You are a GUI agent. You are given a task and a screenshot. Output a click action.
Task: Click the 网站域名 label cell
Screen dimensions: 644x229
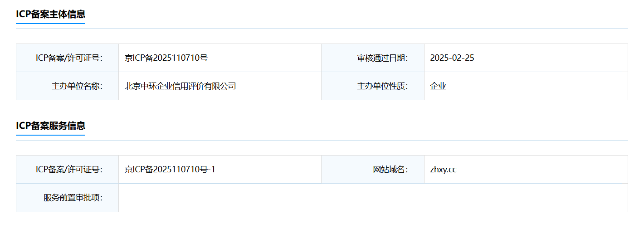coord(373,170)
